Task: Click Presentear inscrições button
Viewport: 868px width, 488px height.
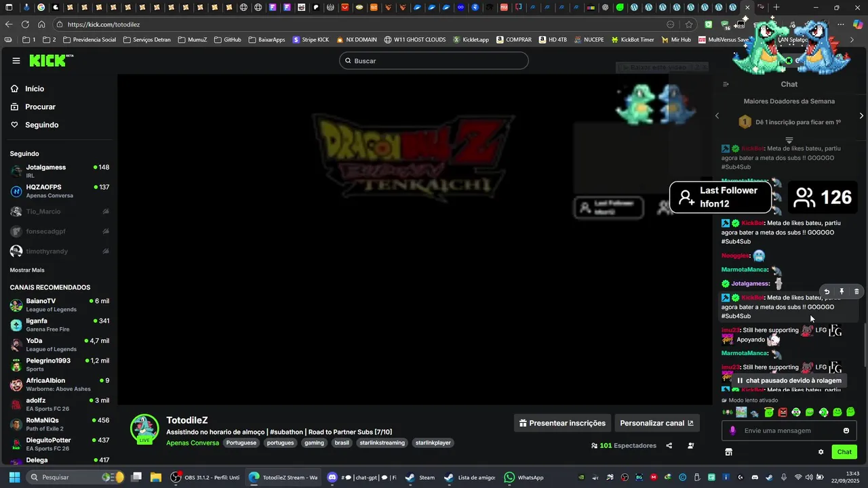Action: pos(562,423)
